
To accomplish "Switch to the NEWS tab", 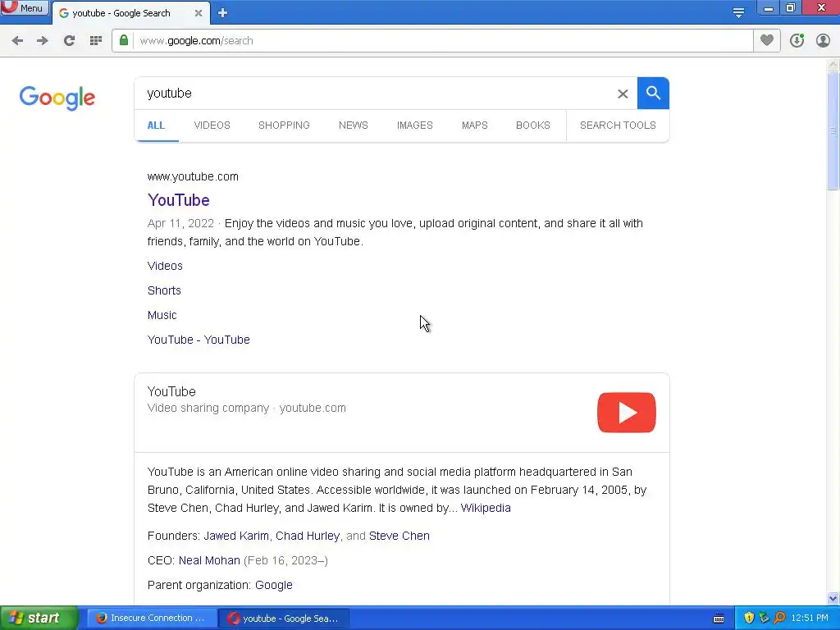I will [353, 126].
